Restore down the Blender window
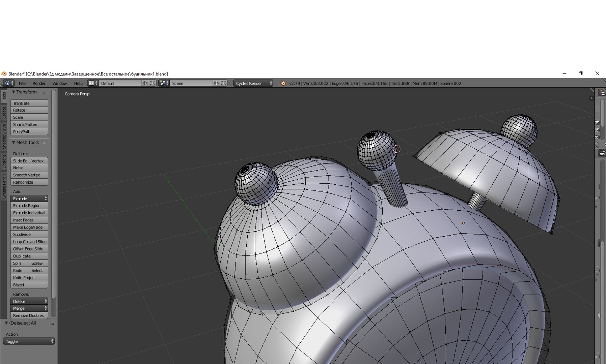This screenshot has width=606, height=364. pyautogui.click(x=581, y=73)
